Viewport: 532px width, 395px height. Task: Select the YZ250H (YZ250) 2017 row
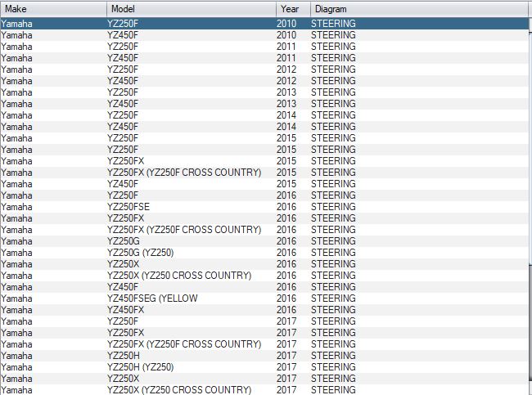[x=264, y=367]
